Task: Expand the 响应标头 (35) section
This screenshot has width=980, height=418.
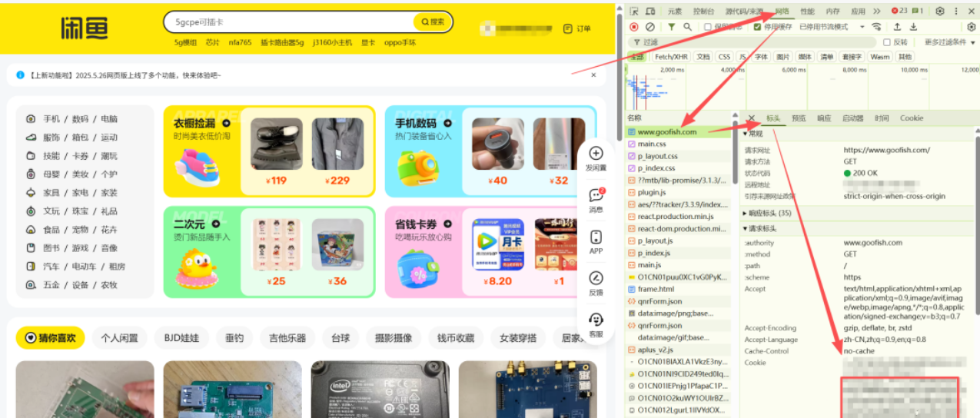Action: pos(767,213)
